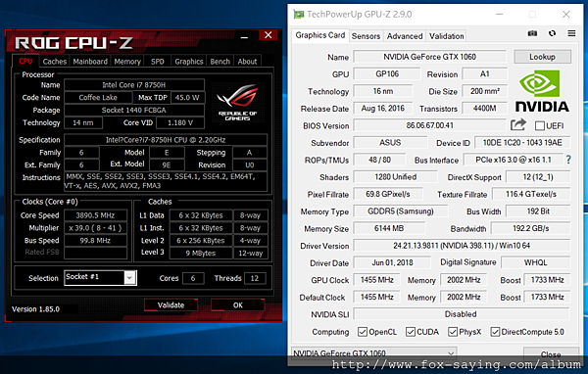This screenshot has width=588, height=374.
Task: Click the GPU-Z title bar app icon
Action: (299, 15)
